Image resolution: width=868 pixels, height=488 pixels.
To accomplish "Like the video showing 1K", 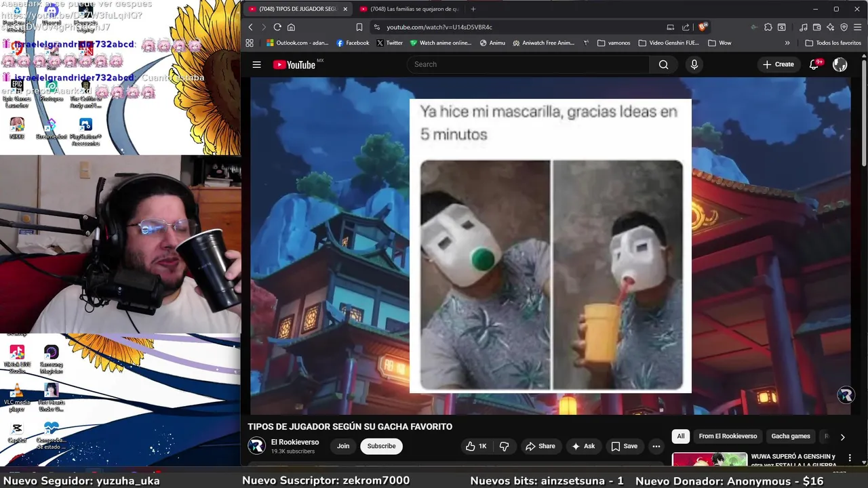I will click(x=476, y=446).
